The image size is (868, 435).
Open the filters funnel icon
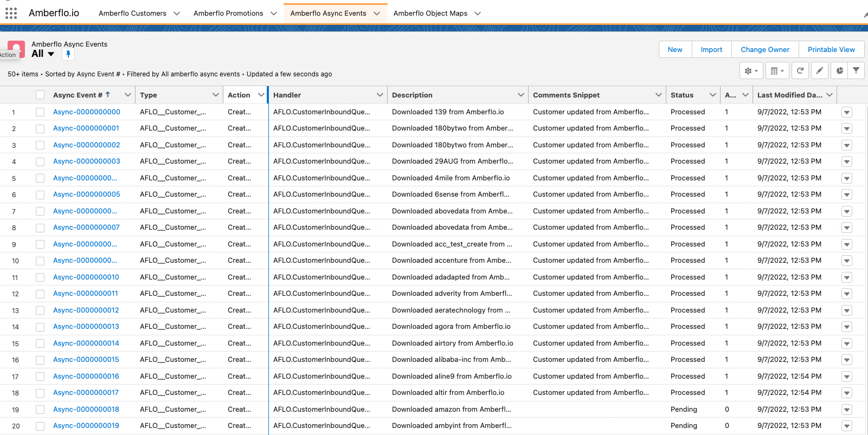tap(856, 70)
